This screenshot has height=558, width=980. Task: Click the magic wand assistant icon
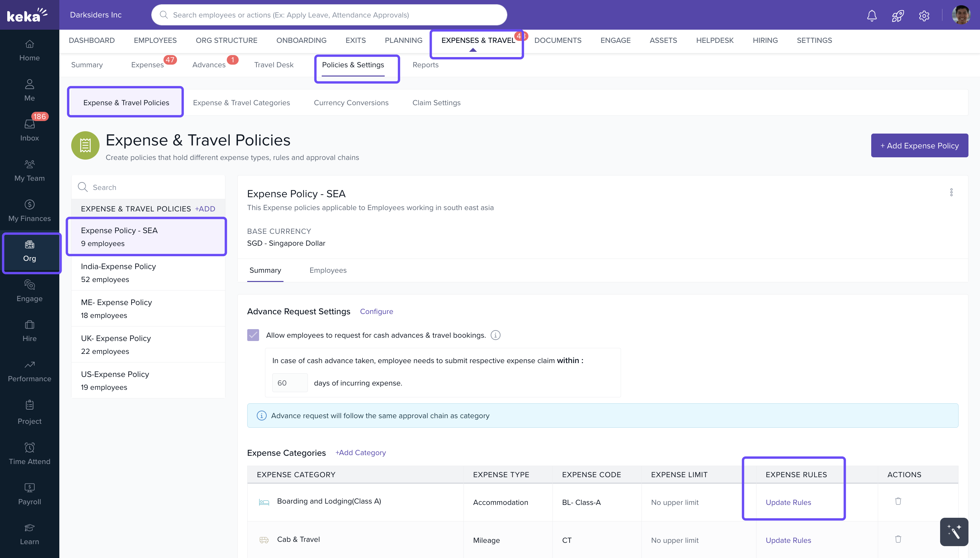coord(954,532)
